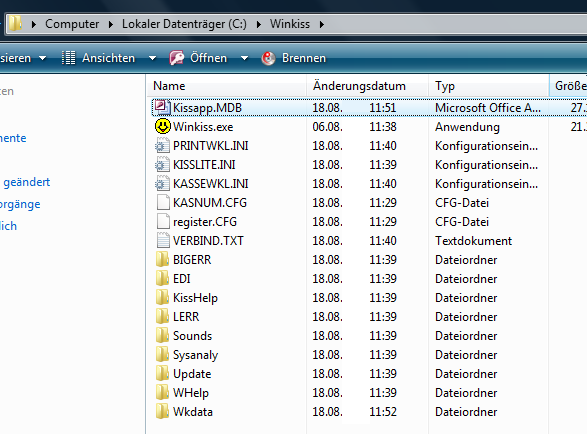Select the Winkiss.exe file name
The image size is (587, 434).
[x=203, y=127]
